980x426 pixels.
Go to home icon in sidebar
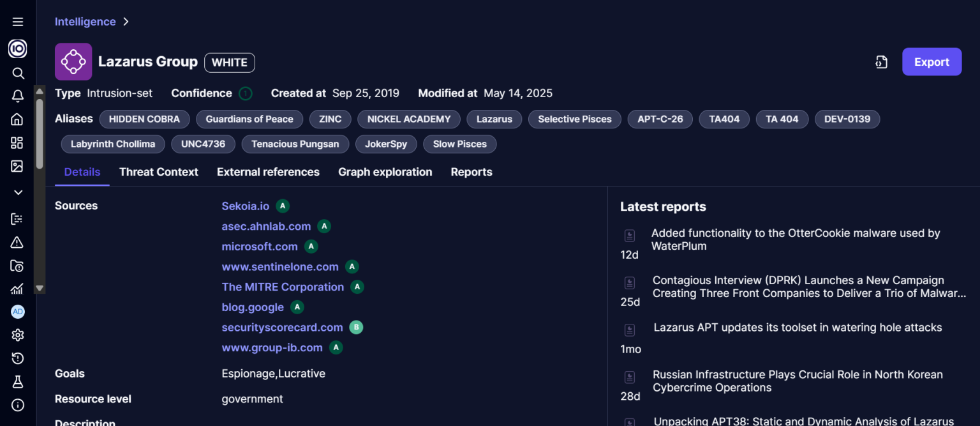[x=17, y=119]
